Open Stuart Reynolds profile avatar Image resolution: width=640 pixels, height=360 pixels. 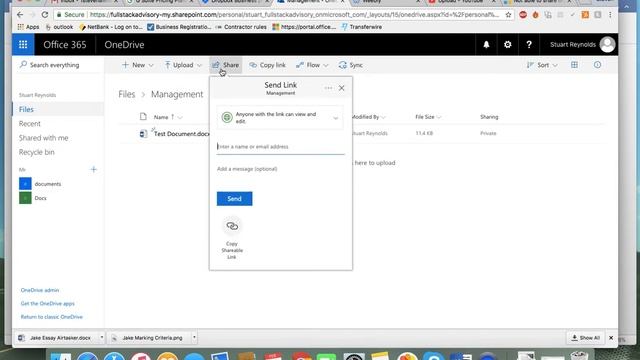607,44
